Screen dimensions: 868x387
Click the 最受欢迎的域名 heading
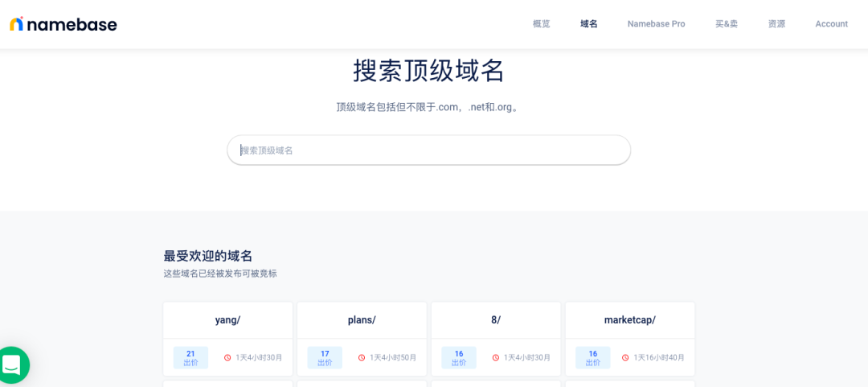tap(207, 256)
